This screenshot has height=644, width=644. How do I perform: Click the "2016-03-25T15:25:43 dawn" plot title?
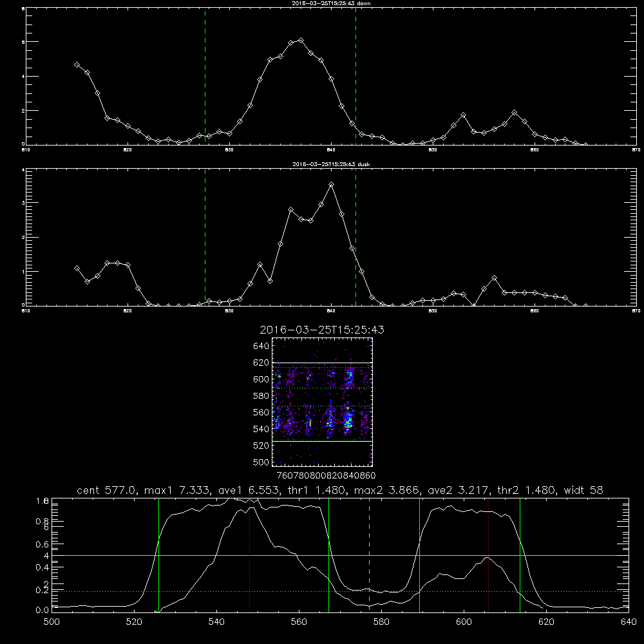(331, 3)
